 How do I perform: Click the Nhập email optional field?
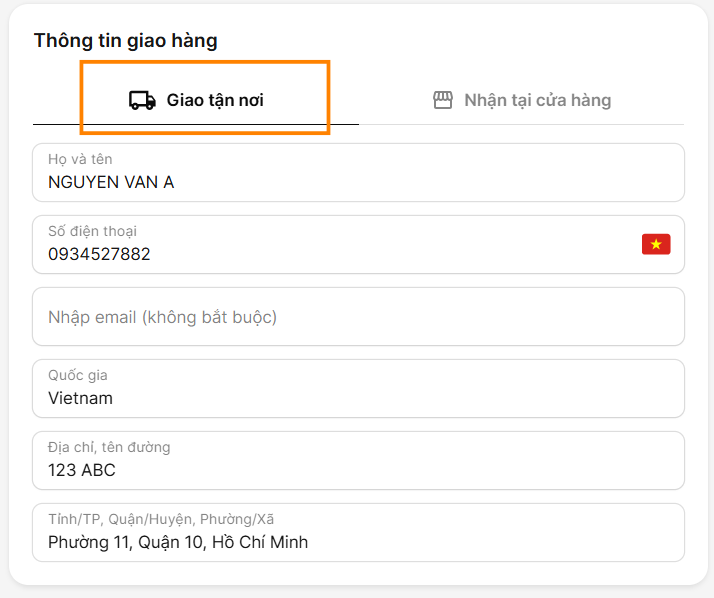(358, 317)
